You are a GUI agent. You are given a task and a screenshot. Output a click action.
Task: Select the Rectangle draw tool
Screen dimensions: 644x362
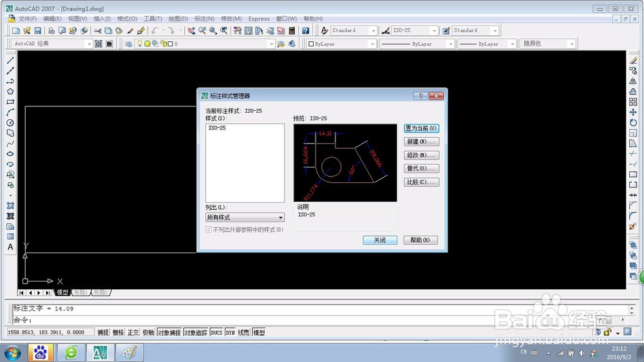(10, 102)
